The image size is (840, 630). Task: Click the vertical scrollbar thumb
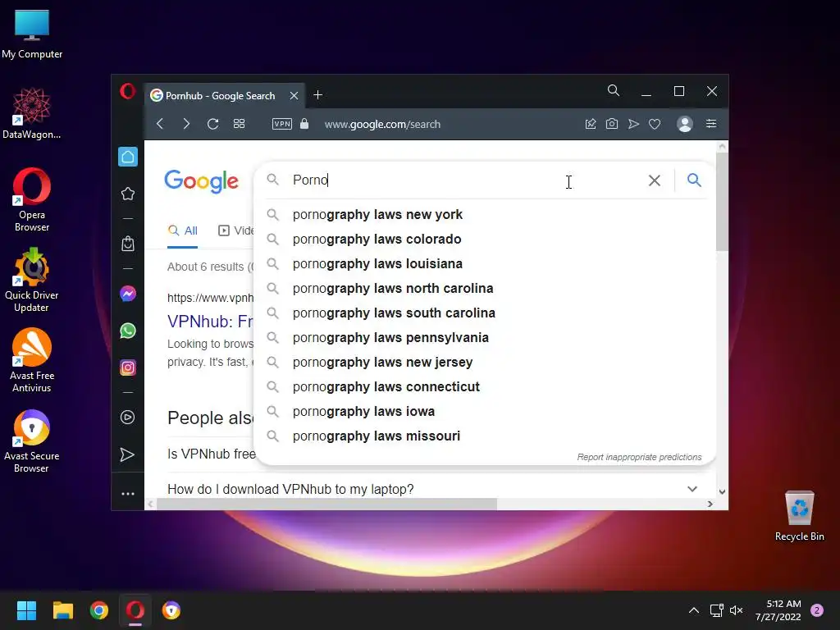point(722,202)
